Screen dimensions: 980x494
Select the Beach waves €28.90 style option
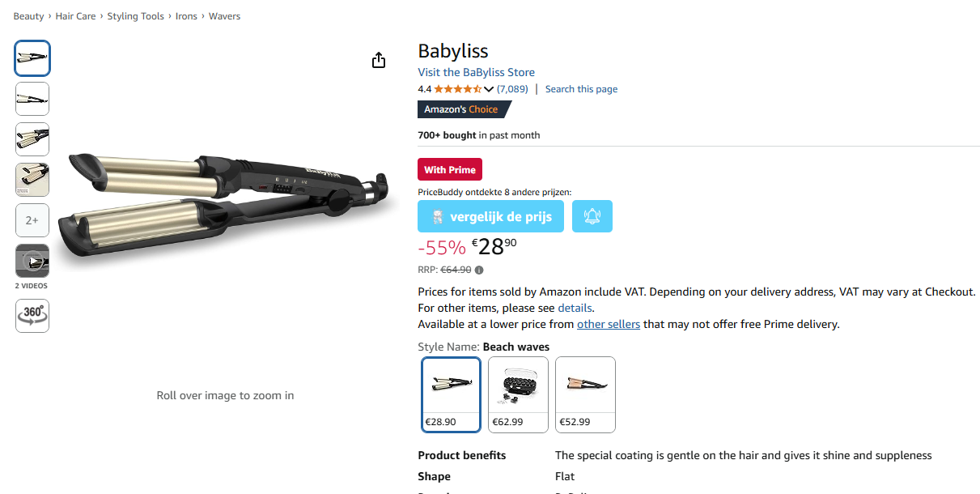(451, 394)
